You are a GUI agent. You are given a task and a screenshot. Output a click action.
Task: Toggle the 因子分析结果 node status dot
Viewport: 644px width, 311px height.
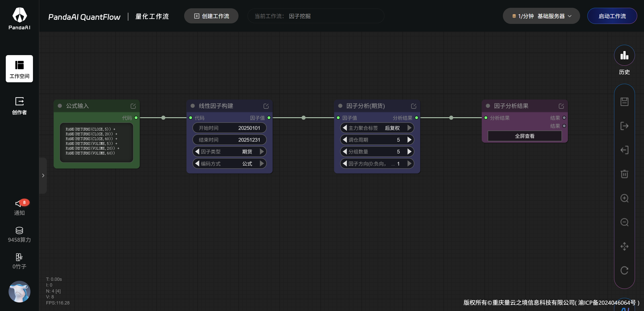click(488, 106)
